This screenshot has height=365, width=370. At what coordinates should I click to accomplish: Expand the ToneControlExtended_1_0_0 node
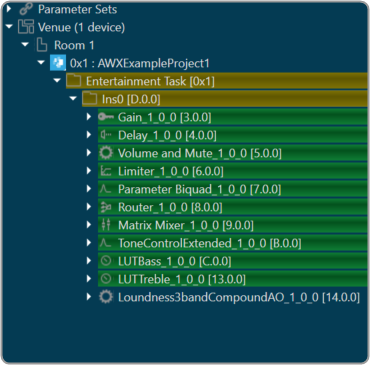click(x=89, y=243)
